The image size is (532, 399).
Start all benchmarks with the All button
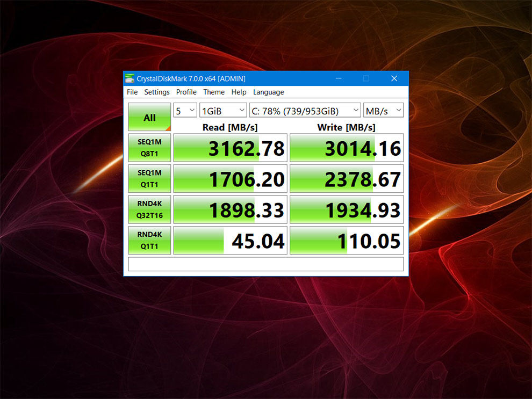149,117
